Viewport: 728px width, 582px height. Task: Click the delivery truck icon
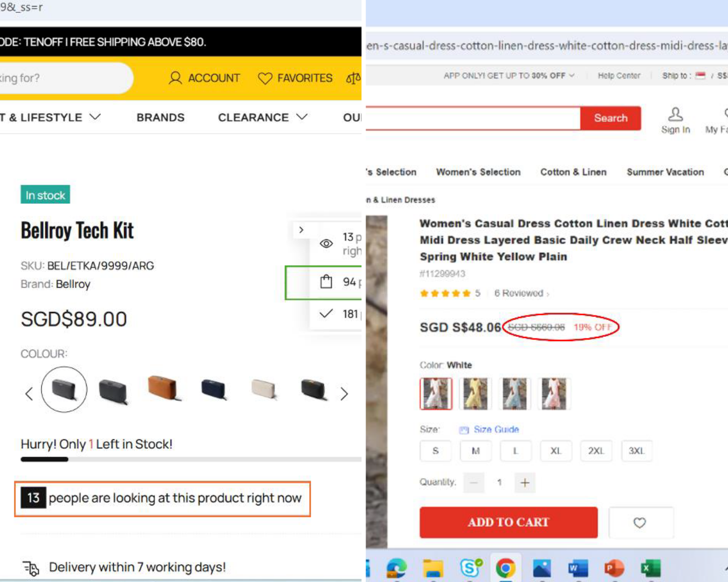click(31, 568)
